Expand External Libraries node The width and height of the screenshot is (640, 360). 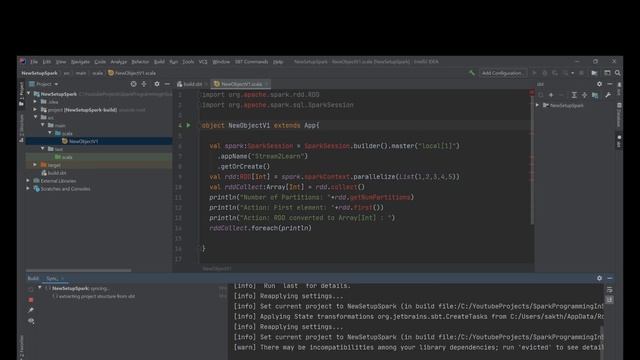[x=29, y=181]
